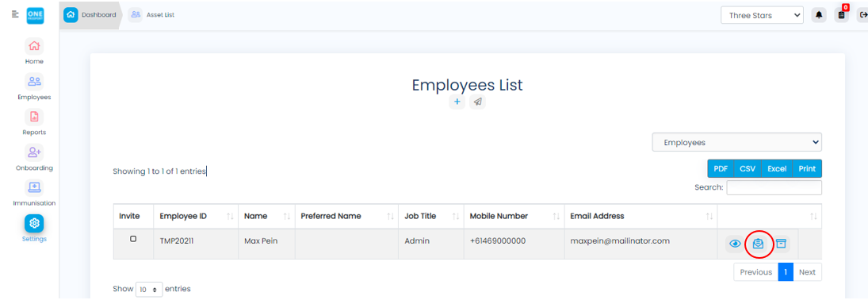Click the envelope invite icon for Max Pein
Screen dimensions: 868x300
(x=759, y=244)
